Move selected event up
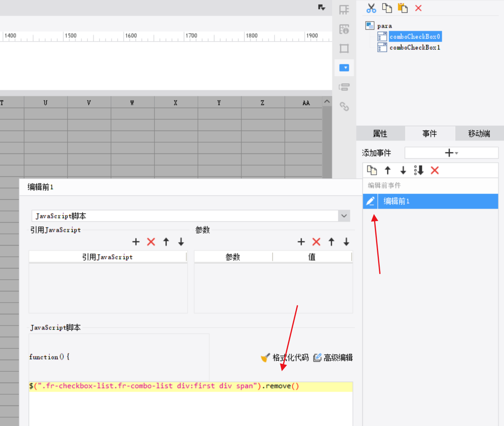The height and width of the screenshot is (426, 504). [x=388, y=170]
